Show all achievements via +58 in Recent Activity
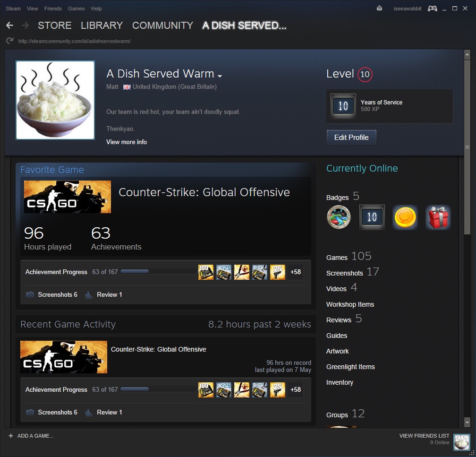This screenshot has height=457, width=476. [296, 389]
